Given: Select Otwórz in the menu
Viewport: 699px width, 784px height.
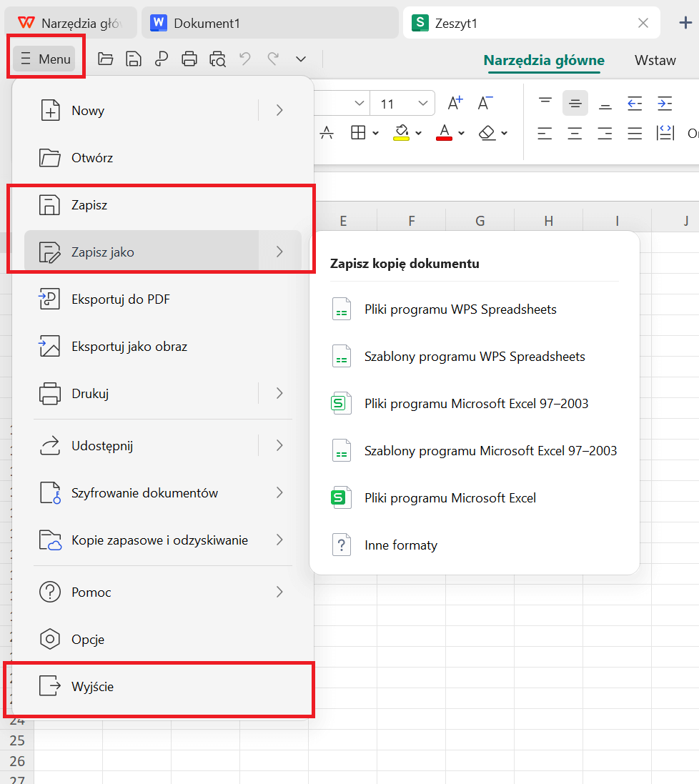Looking at the screenshot, I should 162,157.
